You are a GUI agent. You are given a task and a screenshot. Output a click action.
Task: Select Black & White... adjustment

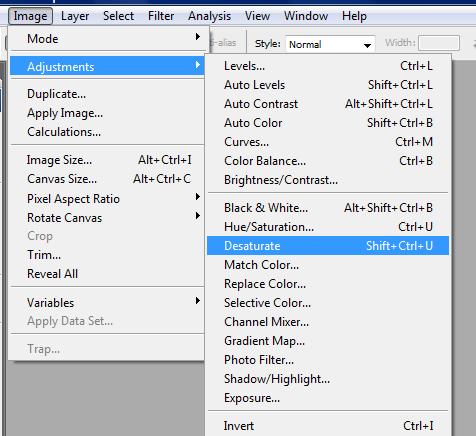(x=328, y=208)
